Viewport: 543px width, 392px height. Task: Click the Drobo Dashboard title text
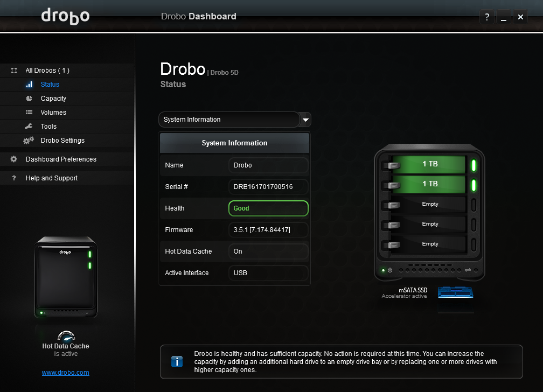(199, 16)
